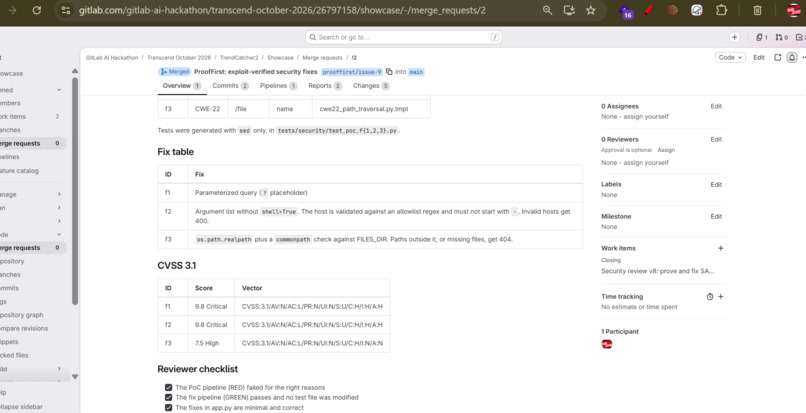Click GitLab's Create new plus button
The height and width of the screenshot is (413, 806).
735,37
